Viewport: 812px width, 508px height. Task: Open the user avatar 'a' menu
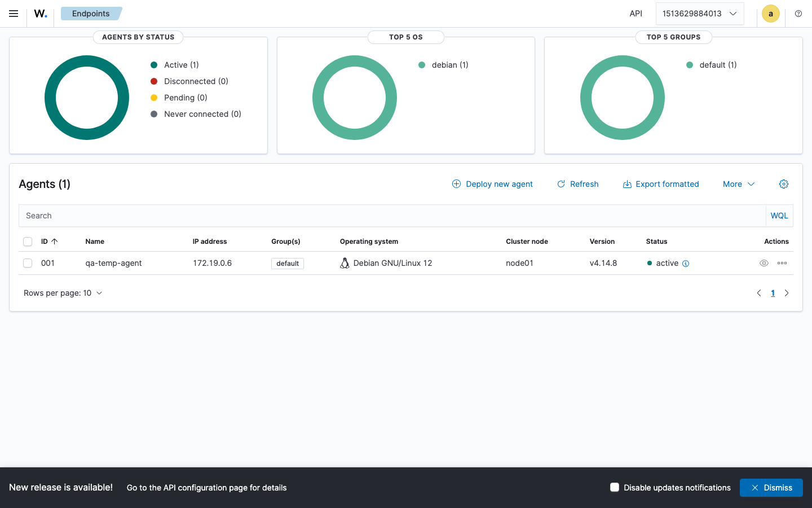pos(770,14)
